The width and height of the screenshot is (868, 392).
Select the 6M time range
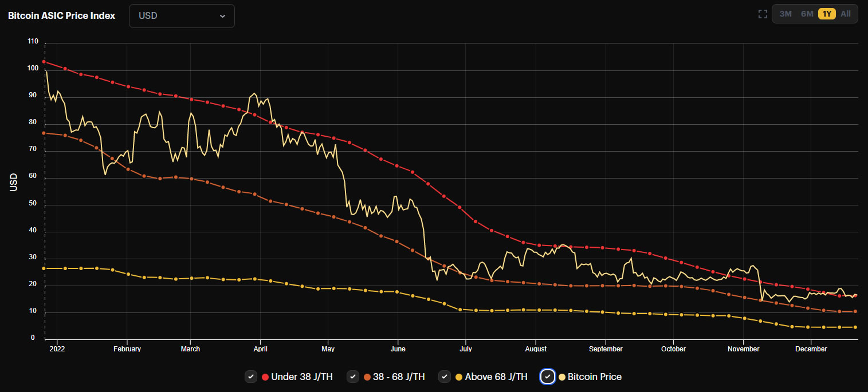point(807,14)
